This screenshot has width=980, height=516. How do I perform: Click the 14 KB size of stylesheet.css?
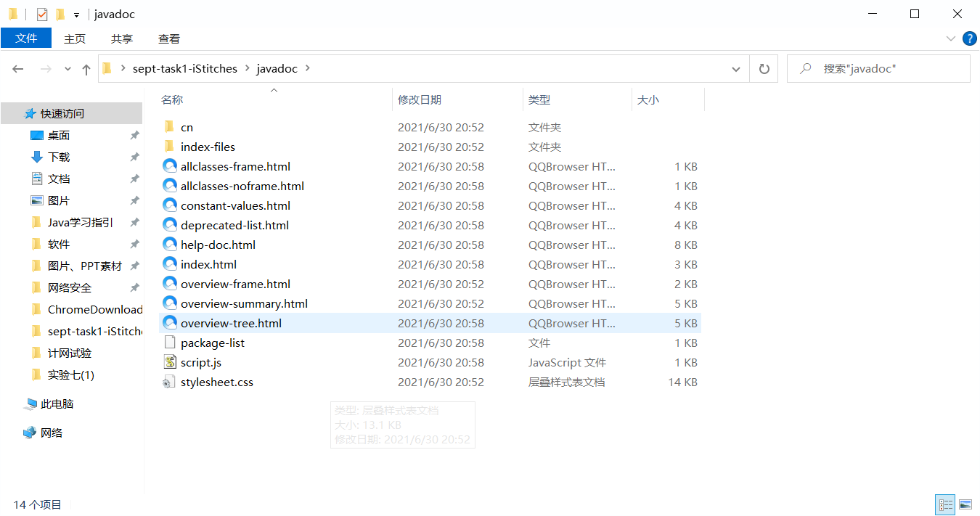683,382
